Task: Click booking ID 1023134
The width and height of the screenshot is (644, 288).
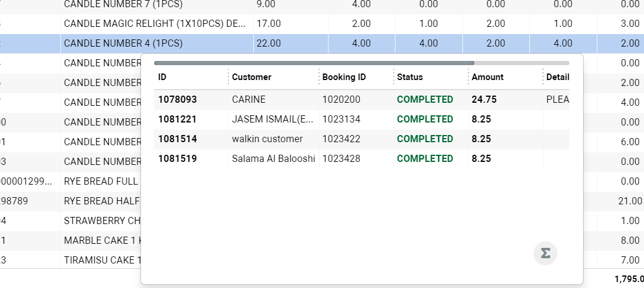Action: tap(342, 120)
